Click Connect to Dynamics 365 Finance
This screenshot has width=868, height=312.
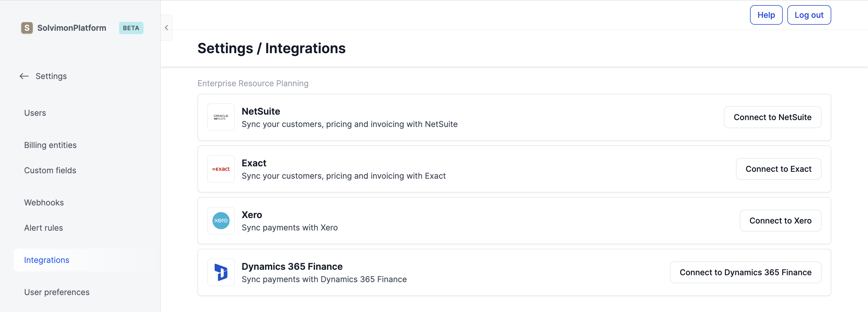pyautogui.click(x=745, y=272)
